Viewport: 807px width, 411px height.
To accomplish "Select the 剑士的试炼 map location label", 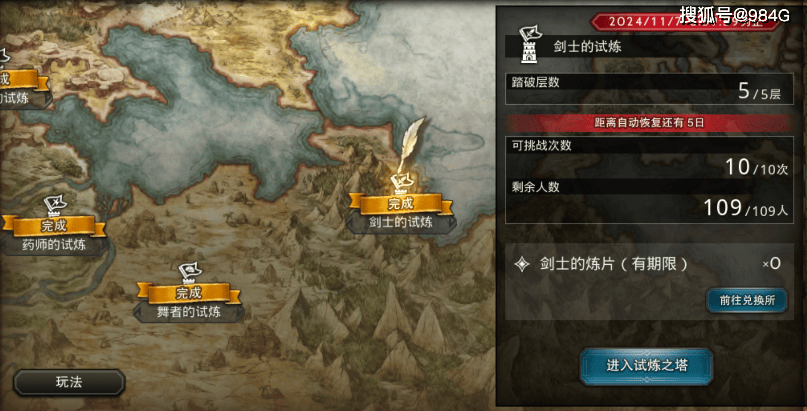I will coord(400,222).
